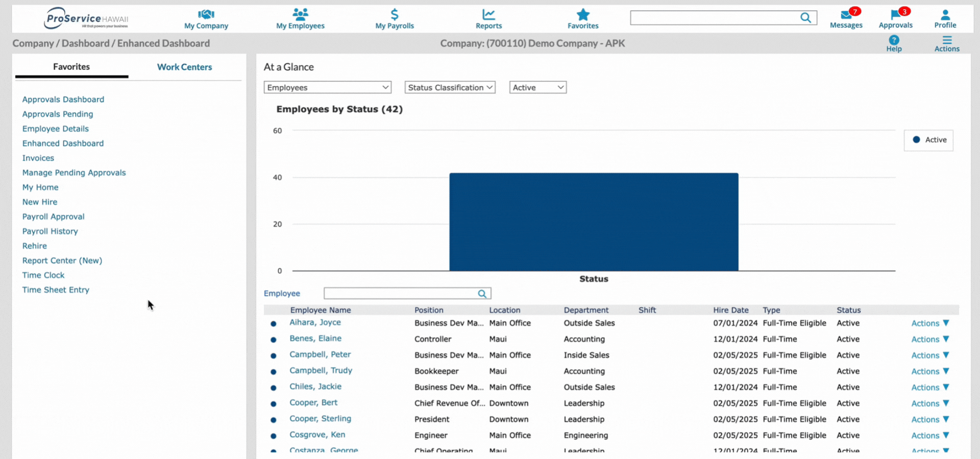Sort by Location column header
The width and height of the screenshot is (980, 459).
(505, 310)
